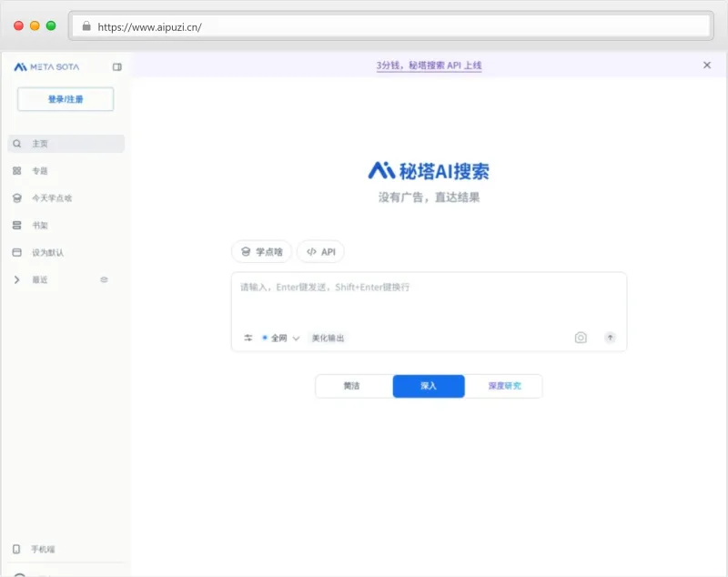This screenshot has height=577, width=728.
Task: Click the send arrow button
Action: 610,338
